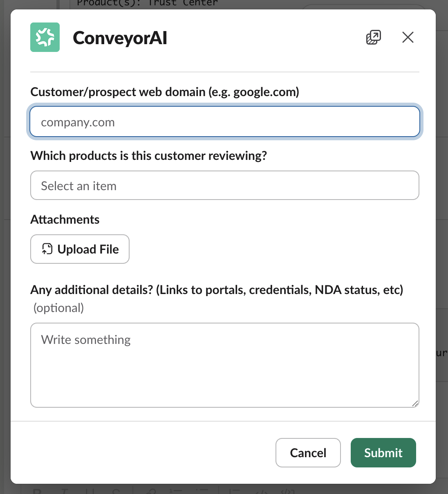This screenshot has height=494, width=448.
Task: Click 'Which products is this customer reviewing?' label
Action: pyautogui.click(x=149, y=156)
